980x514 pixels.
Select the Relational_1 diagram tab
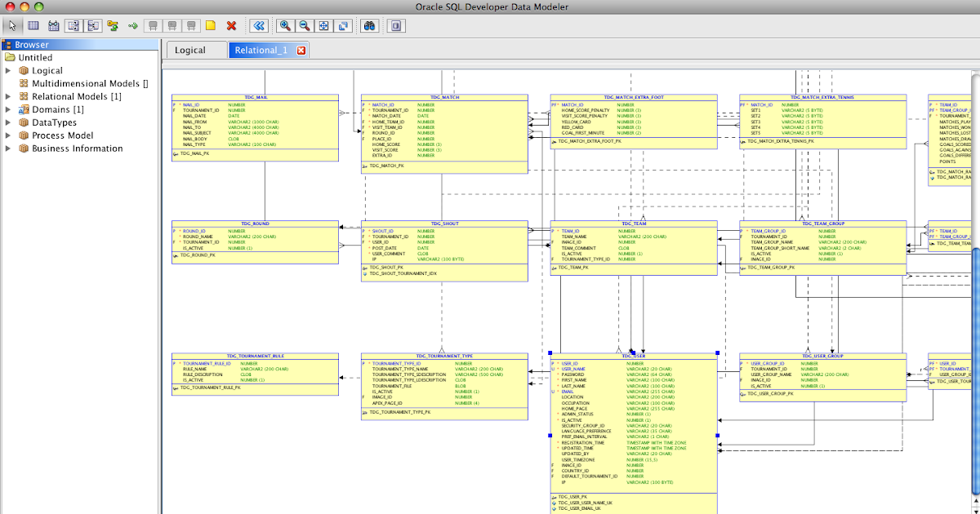pos(261,50)
